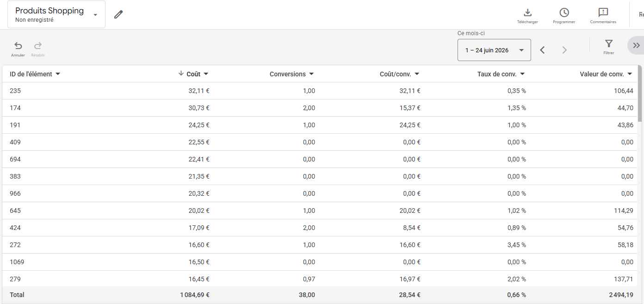Open the Produits Shopping report dropdown
The height and width of the screenshot is (304, 644).
(56, 14)
